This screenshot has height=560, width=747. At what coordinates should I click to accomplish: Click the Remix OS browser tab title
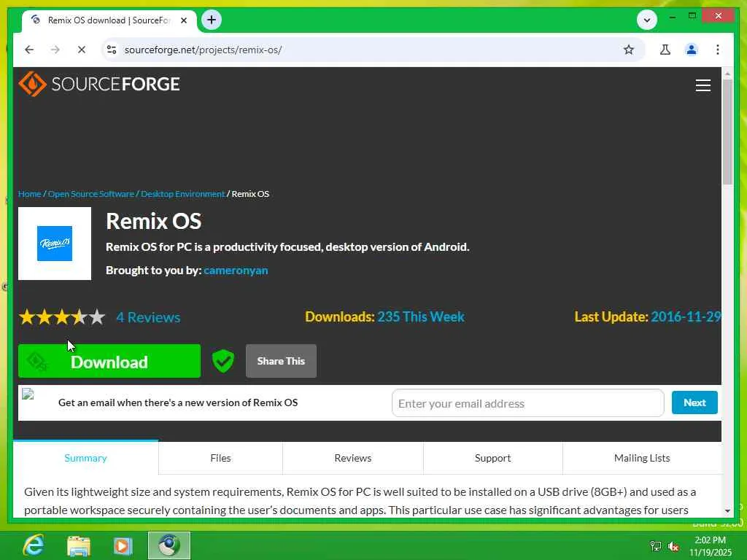109,20
